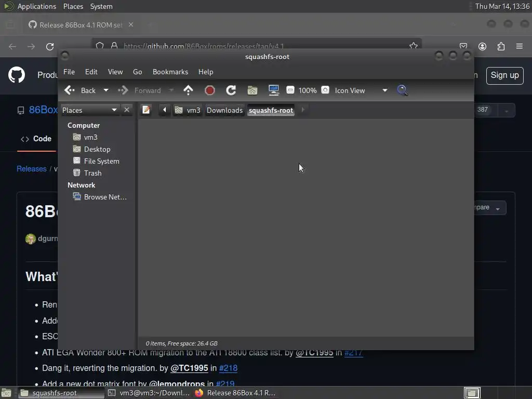This screenshot has width=532, height=399.
Task: Open the Firefox account icon
Action: 482,46
